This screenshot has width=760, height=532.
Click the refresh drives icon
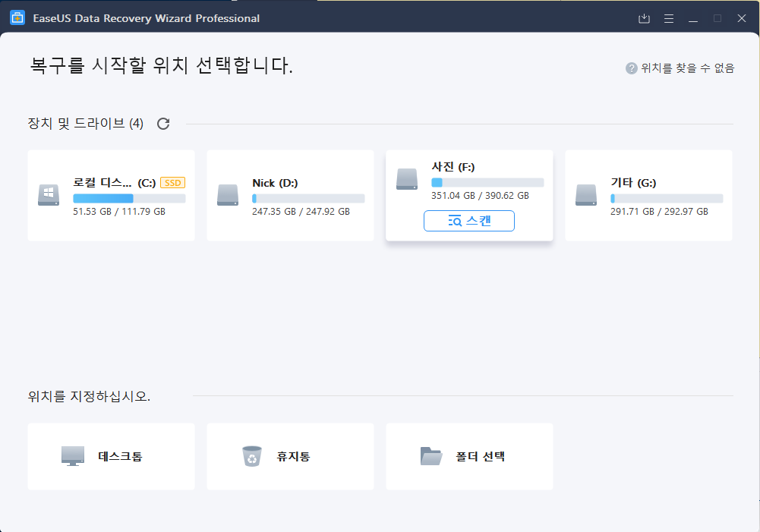163,124
